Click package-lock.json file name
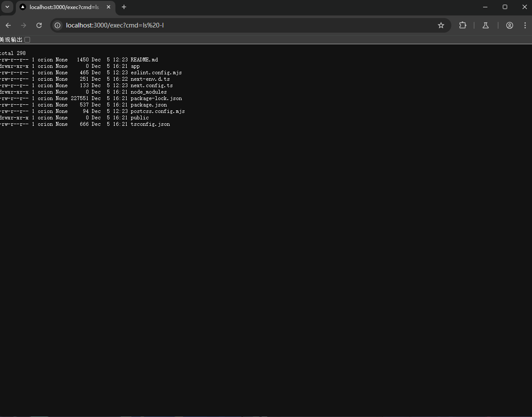The width and height of the screenshot is (532, 417). click(156, 98)
